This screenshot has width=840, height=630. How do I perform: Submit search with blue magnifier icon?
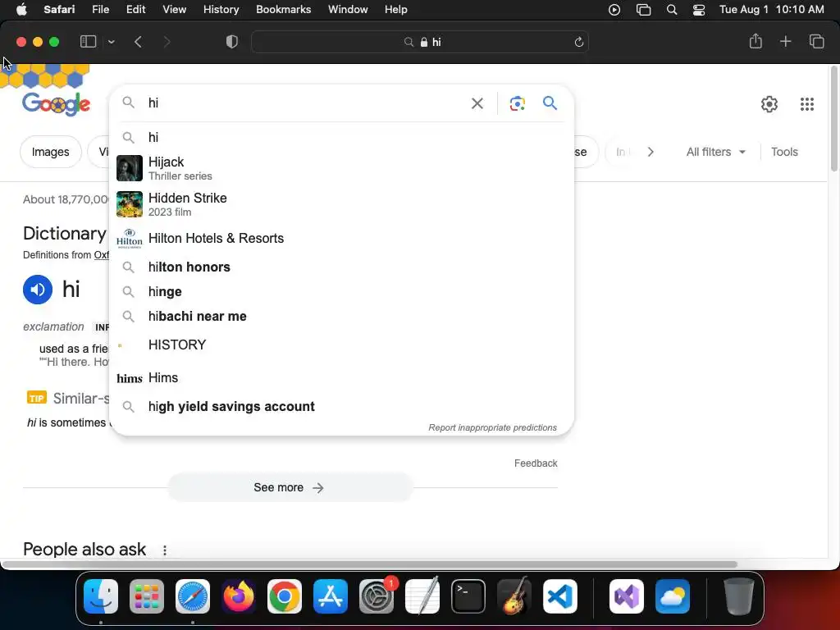pos(550,103)
